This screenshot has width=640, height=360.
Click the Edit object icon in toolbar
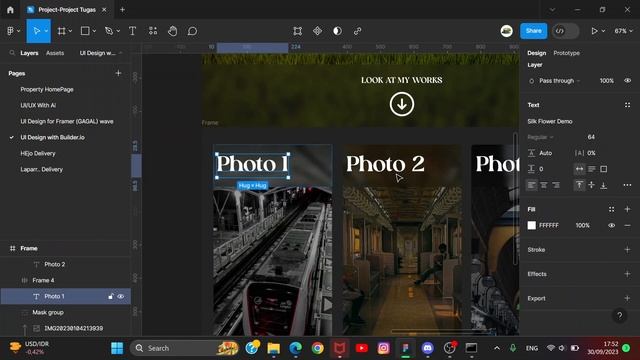click(x=298, y=31)
